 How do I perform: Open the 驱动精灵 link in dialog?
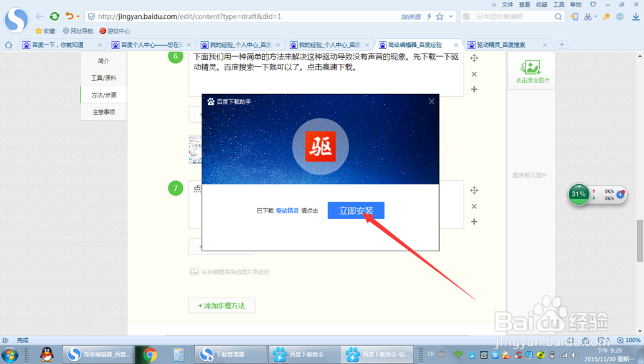[287, 211]
